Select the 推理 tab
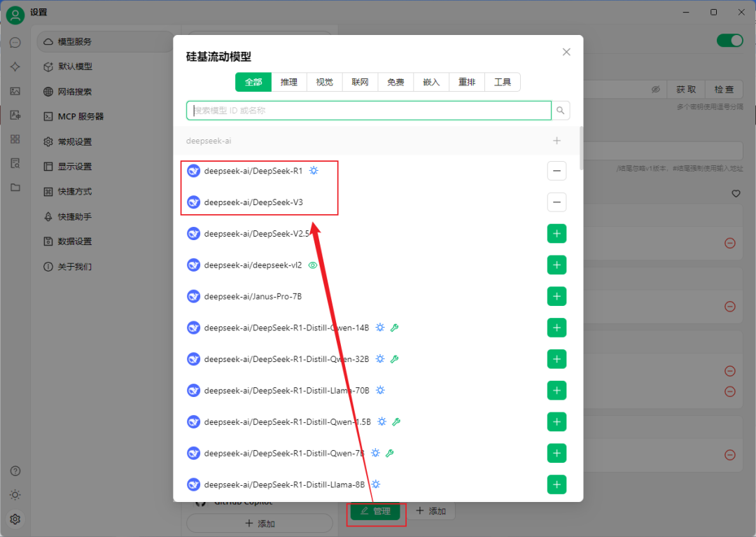The width and height of the screenshot is (756, 537). pyautogui.click(x=289, y=82)
